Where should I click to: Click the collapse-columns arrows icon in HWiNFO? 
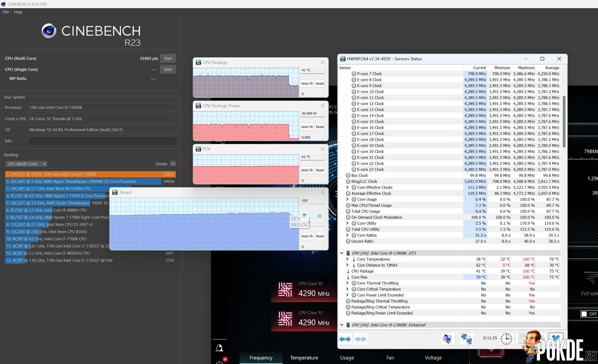tap(360, 339)
